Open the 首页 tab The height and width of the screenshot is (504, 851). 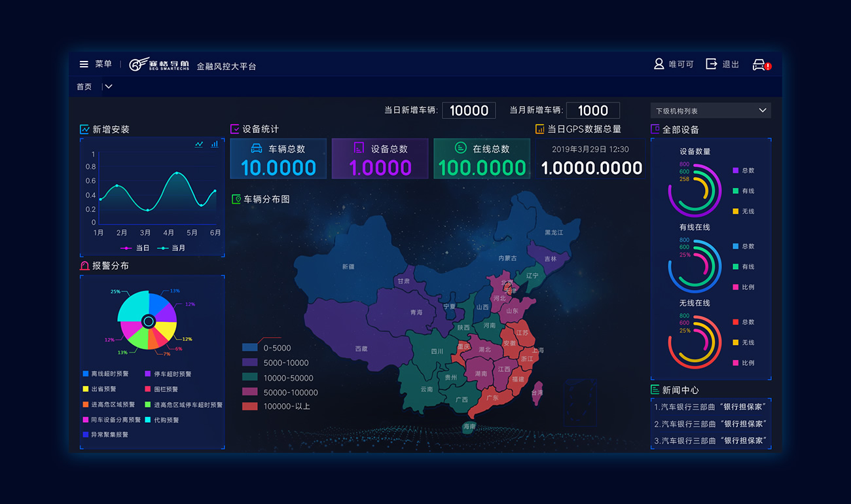[x=84, y=86]
